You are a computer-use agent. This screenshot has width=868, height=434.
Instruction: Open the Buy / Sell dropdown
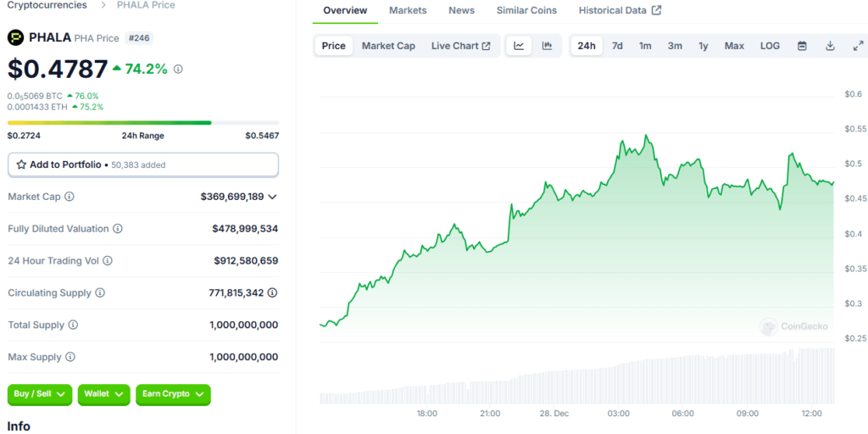pyautogui.click(x=40, y=395)
